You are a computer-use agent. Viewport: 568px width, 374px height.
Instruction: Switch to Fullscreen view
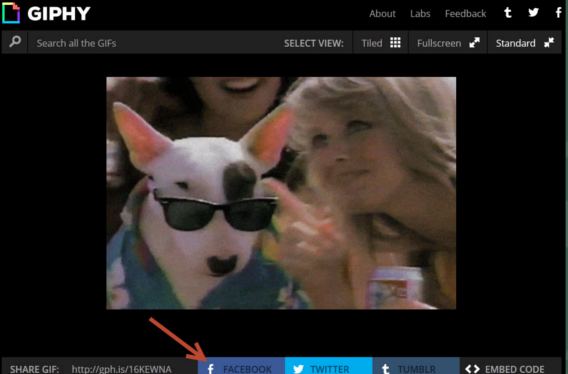448,43
